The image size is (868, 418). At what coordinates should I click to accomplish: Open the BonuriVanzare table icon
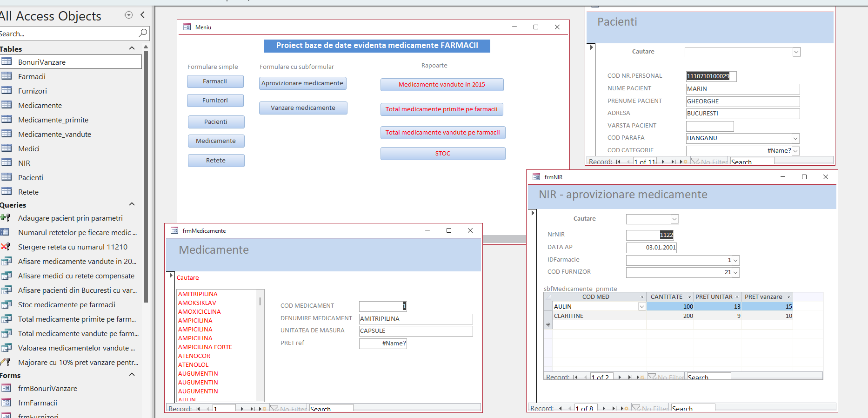click(x=7, y=61)
